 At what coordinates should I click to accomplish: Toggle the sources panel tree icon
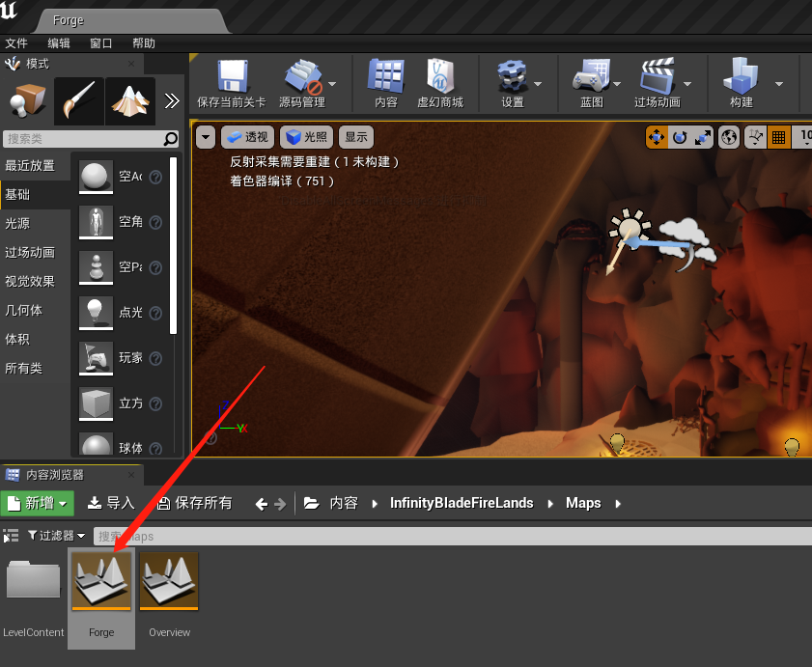pyautogui.click(x=11, y=536)
